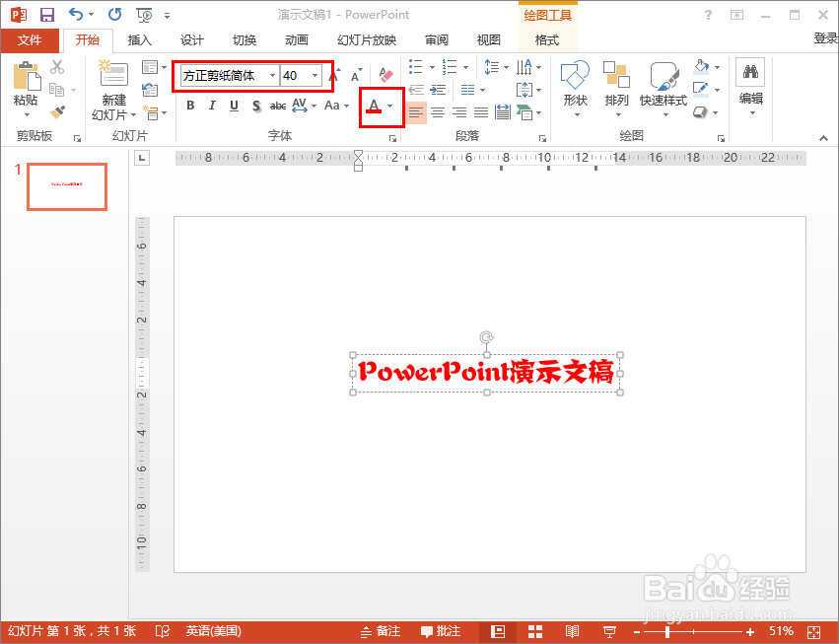Switch to Slide Sorter view

tap(535, 632)
